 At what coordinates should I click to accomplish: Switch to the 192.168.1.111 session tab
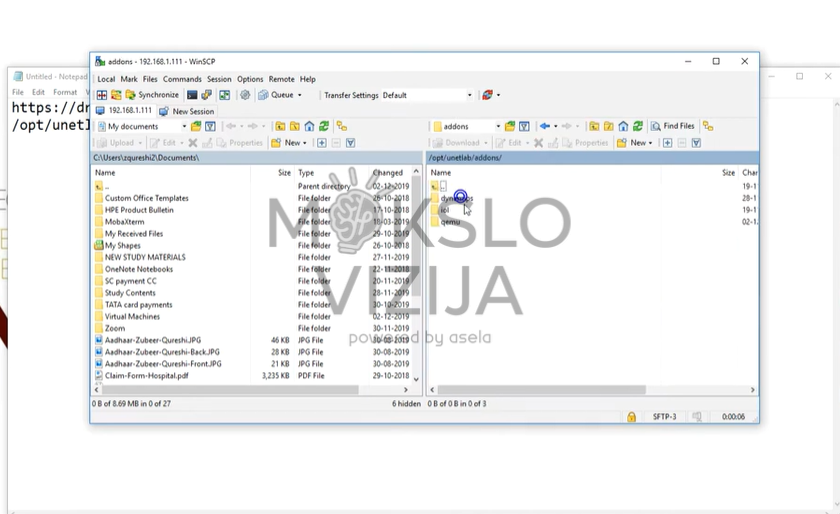pyautogui.click(x=124, y=111)
